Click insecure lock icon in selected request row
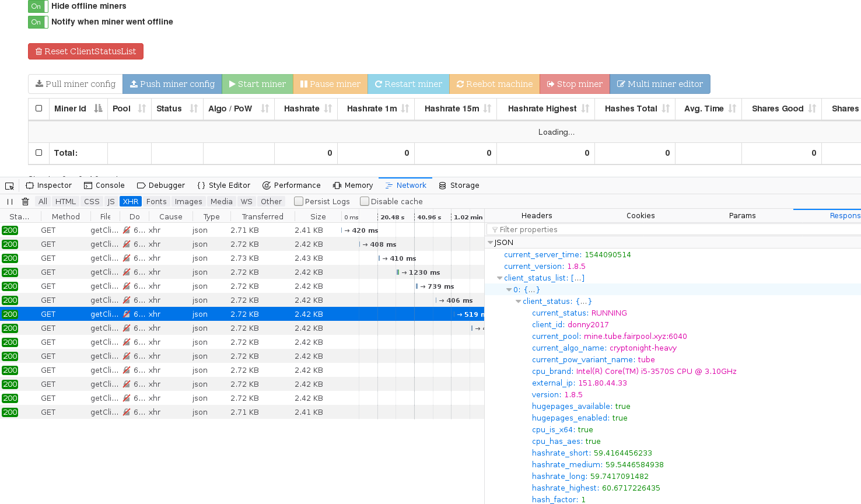The width and height of the screenshot is (861, 504). tap(127, 314)
